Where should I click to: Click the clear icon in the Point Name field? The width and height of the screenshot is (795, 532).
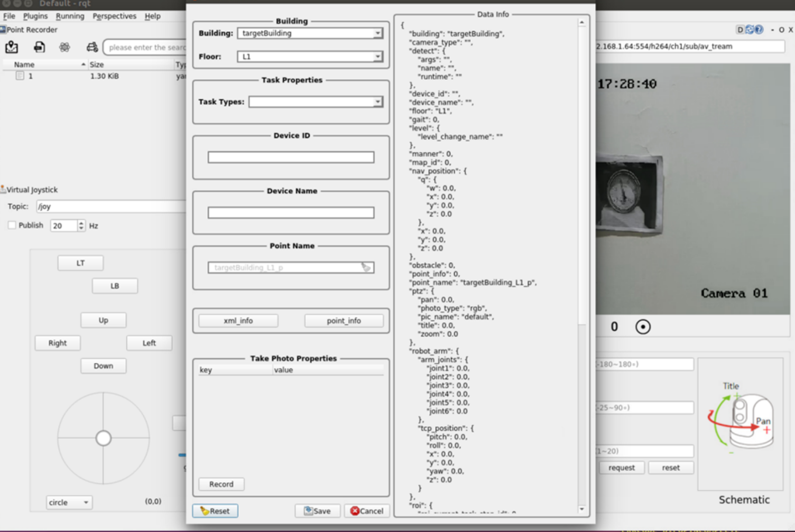pos(366,268)
